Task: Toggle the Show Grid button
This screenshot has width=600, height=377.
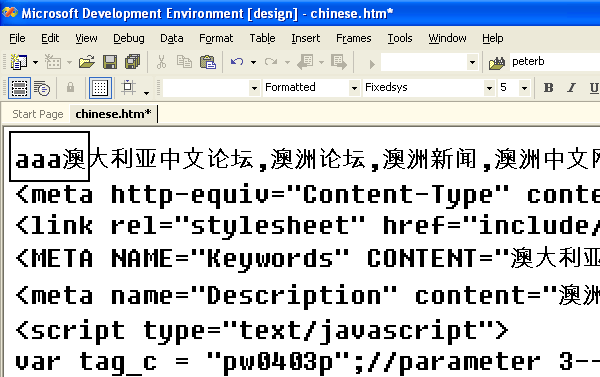Action: coord(100,88)
